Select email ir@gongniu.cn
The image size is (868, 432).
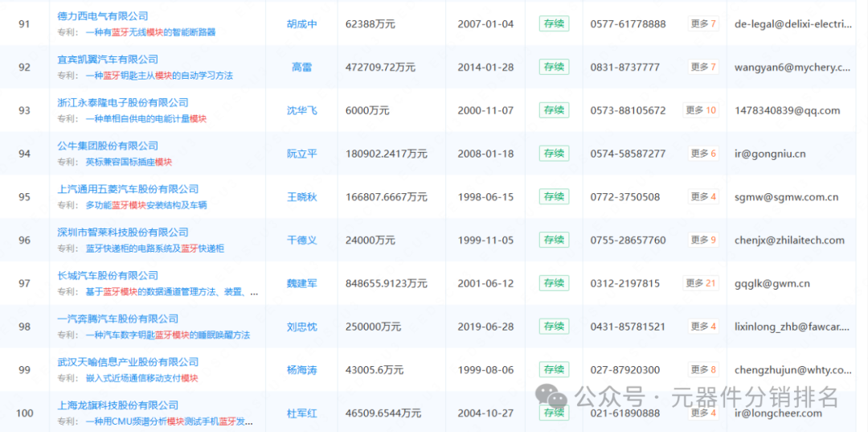pyautogui.click(x=770, y=154)
